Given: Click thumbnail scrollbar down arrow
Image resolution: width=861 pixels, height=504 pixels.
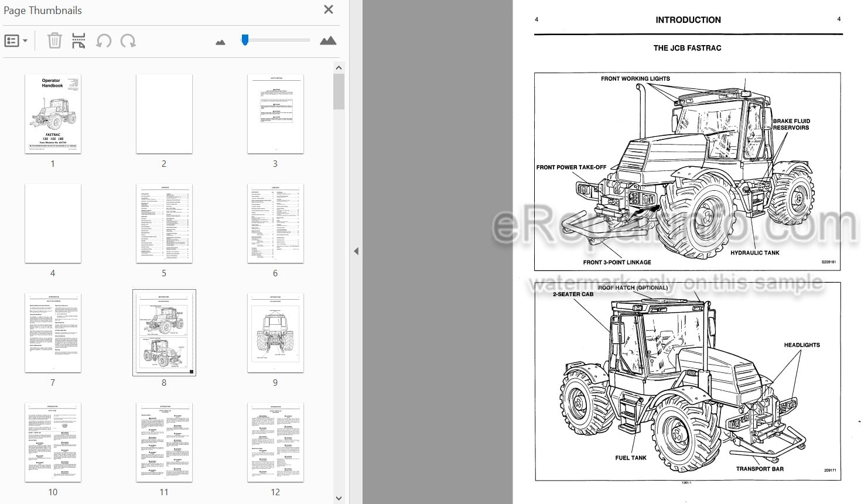Looking at the screenshot, I should [339, 498].
